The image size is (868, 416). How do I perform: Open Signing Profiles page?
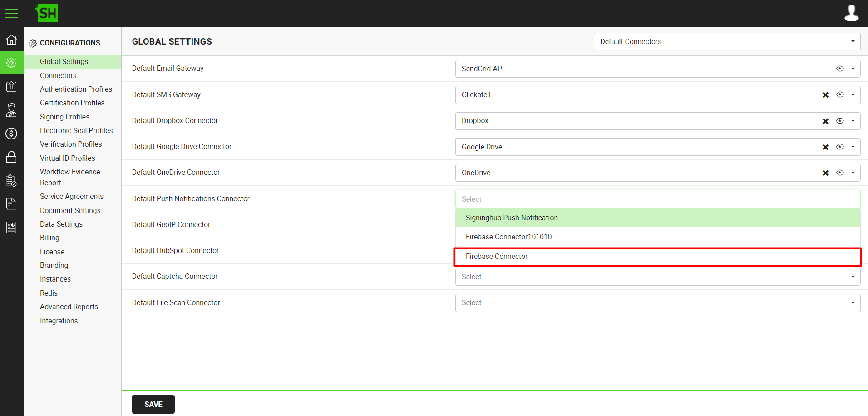point(64,117)
